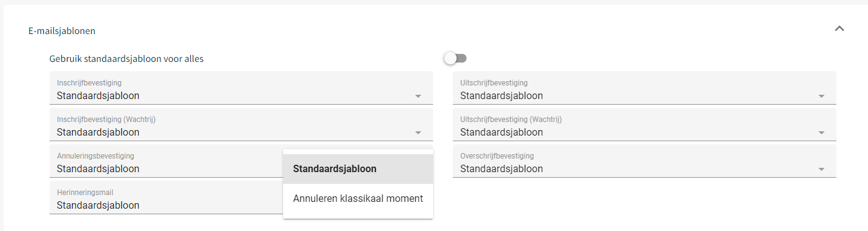Choose Annuleren klassikaal moment option
Screen dimensions: 868x231
click(358, 199)
